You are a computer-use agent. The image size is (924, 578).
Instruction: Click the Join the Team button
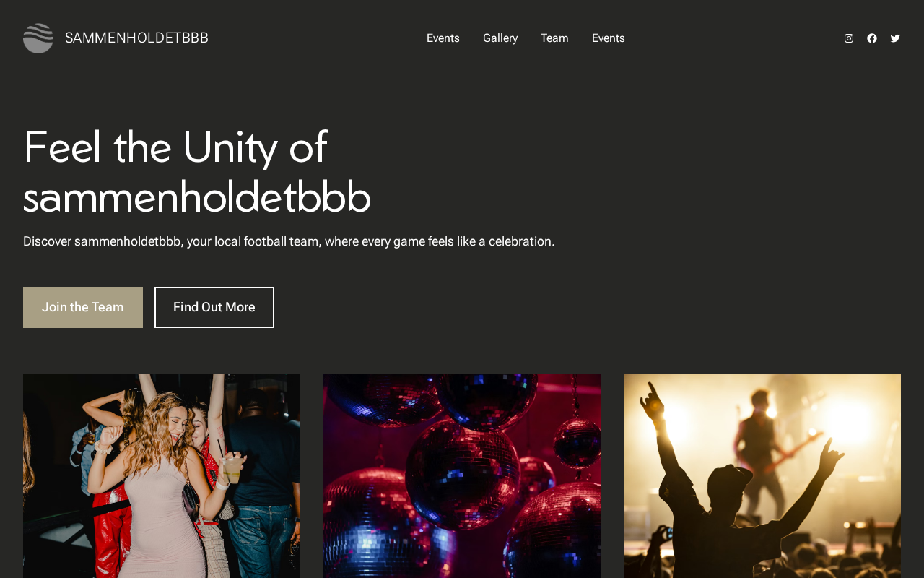(83, 307)
